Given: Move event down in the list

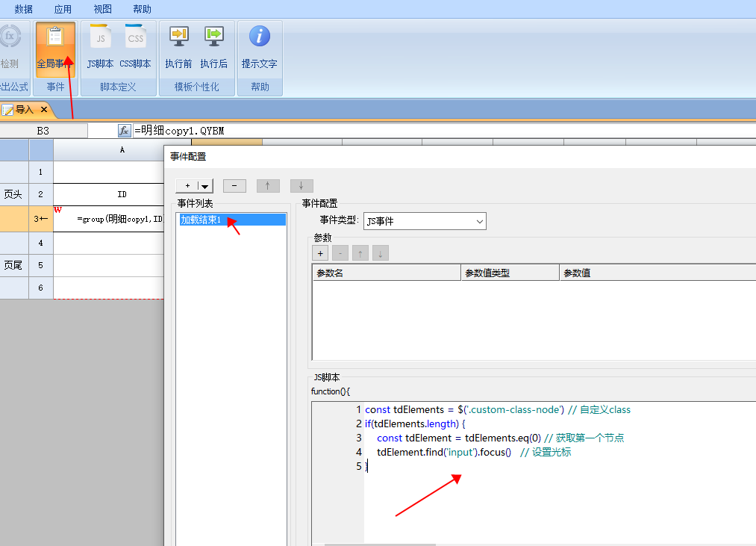Looking at the screenshot, I should coord(302,186).
